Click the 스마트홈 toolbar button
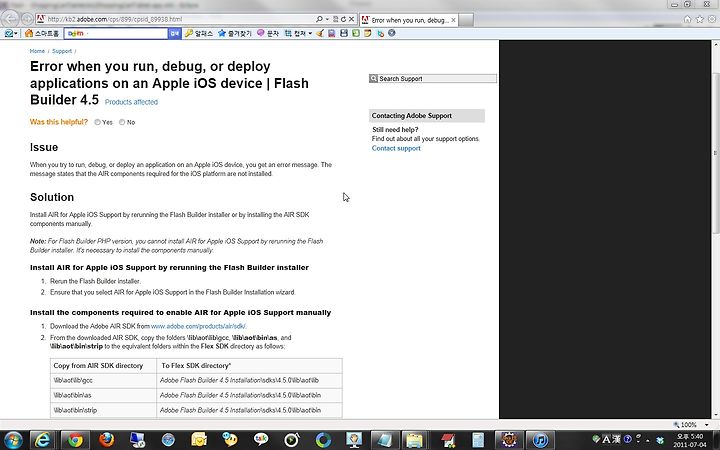The width and height of the screenshot is (720, 450). click(42, 34)
